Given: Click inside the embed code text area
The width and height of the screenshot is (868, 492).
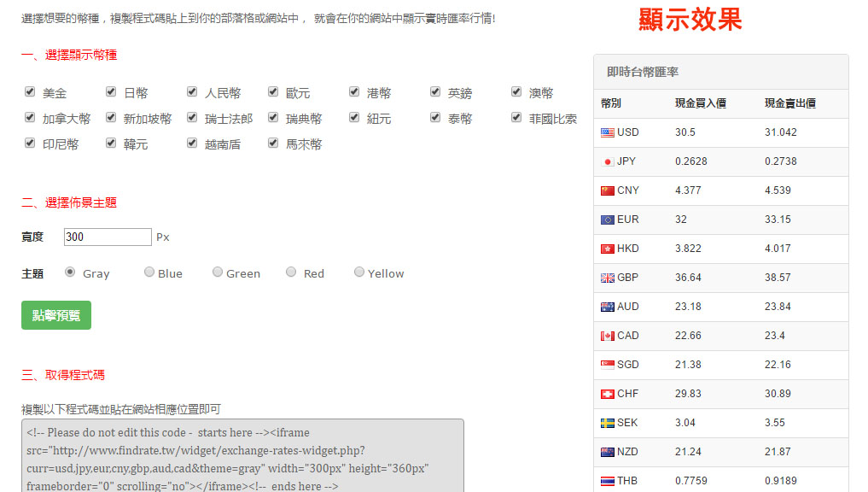Looking at the screenshot, I should 242,457.
